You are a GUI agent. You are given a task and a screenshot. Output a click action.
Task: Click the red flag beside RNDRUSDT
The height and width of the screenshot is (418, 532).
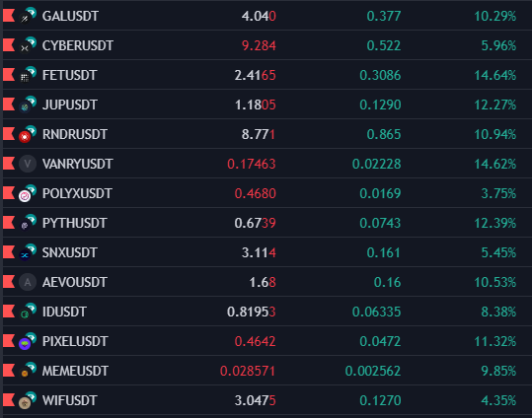(9, 134)
